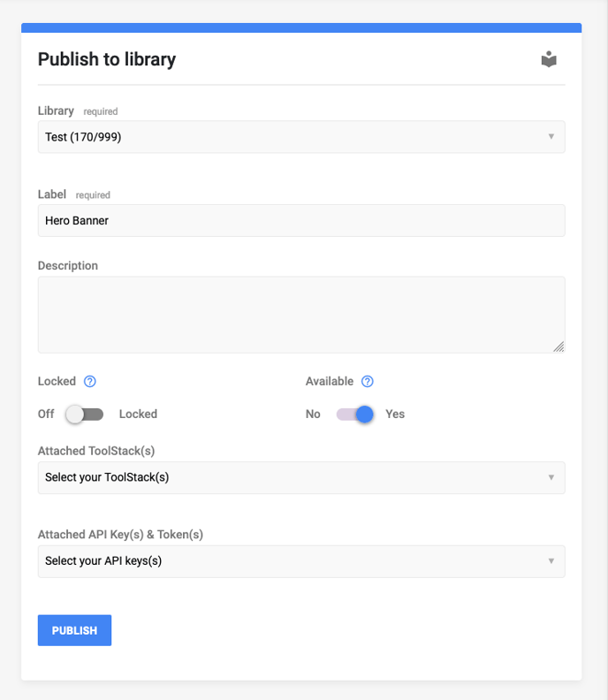The width and height of the screenshot is (608, 700).
Task: Click the API keys field's dropdown arrow
Action: click(x=551, y=560)
